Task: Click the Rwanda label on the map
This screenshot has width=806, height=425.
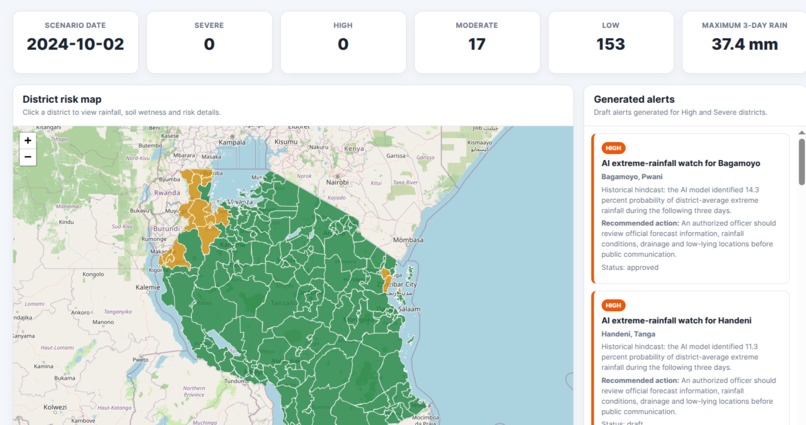Action: pyautogui.click(x=167, y=193)
